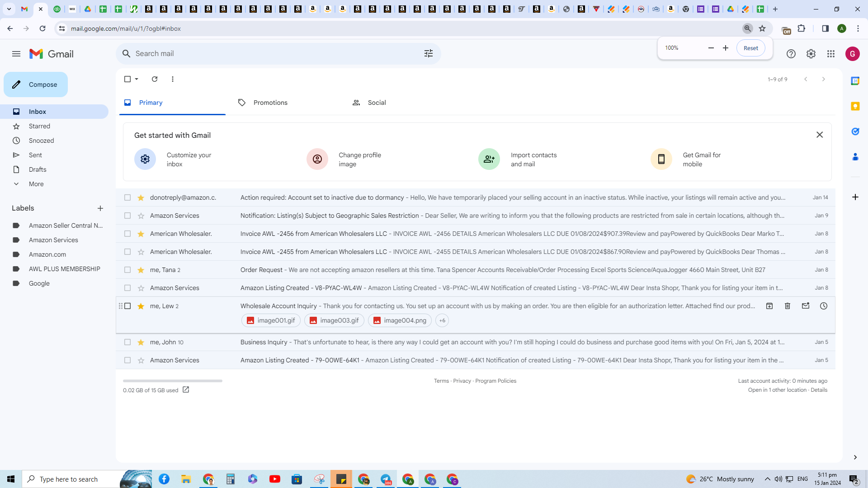Create a new label with the plus icon
Image resolution: width=868 pixels, height=488 pixels.
pyautogui.click(x=100, y=208)
